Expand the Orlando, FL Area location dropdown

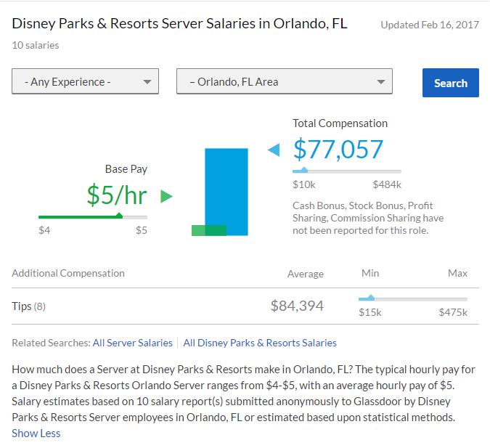coord(284,81)
